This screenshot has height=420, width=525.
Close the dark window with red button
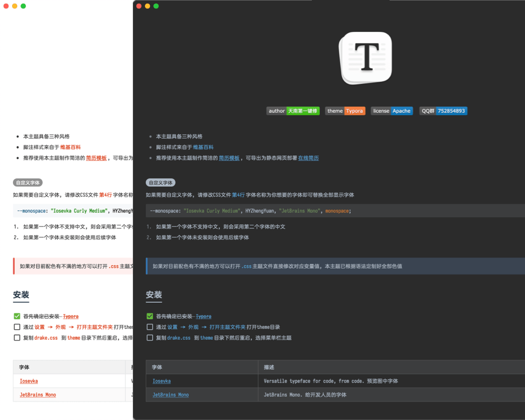[x=139, y=6]
